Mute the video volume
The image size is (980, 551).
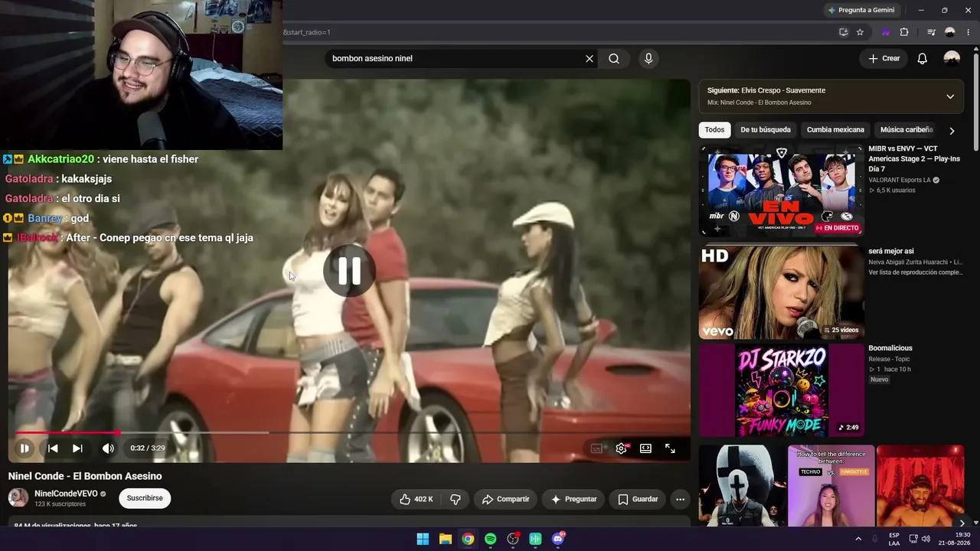click(x=108, y=448)
